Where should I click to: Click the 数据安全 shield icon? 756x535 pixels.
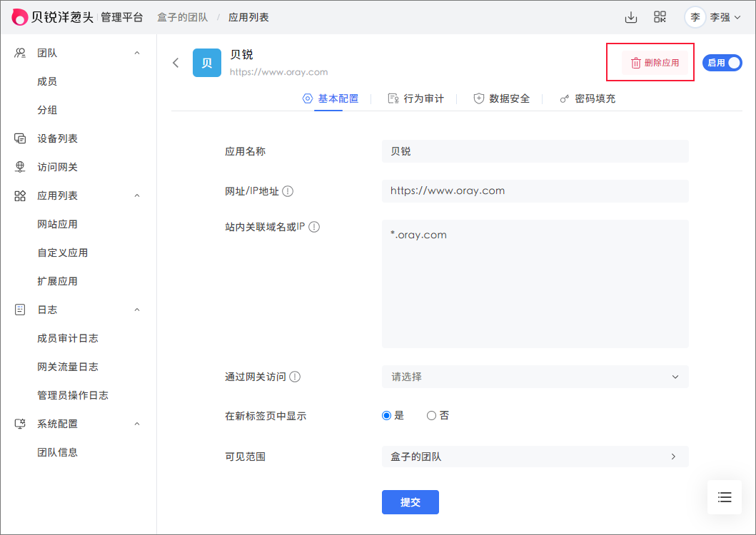coord(478,98)
